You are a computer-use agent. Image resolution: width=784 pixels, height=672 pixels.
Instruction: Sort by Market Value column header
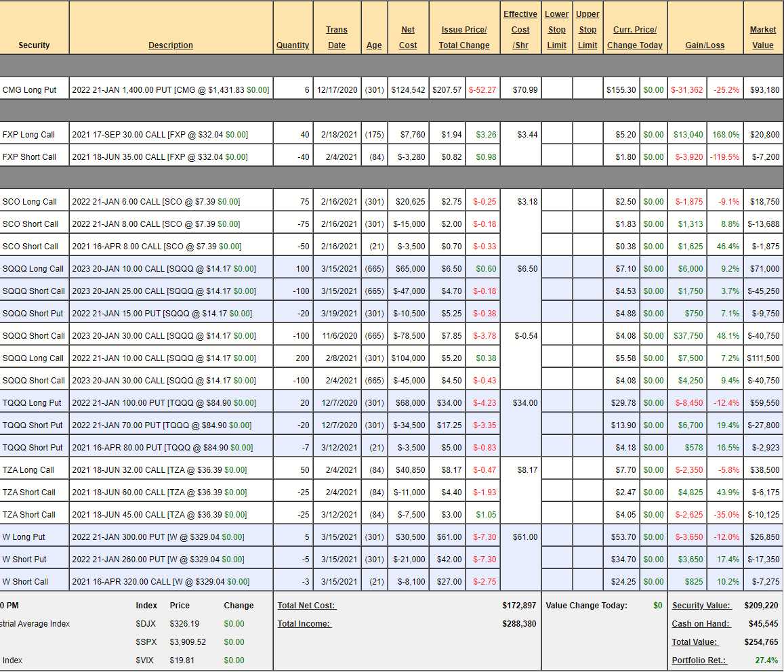tap(763, 37)
